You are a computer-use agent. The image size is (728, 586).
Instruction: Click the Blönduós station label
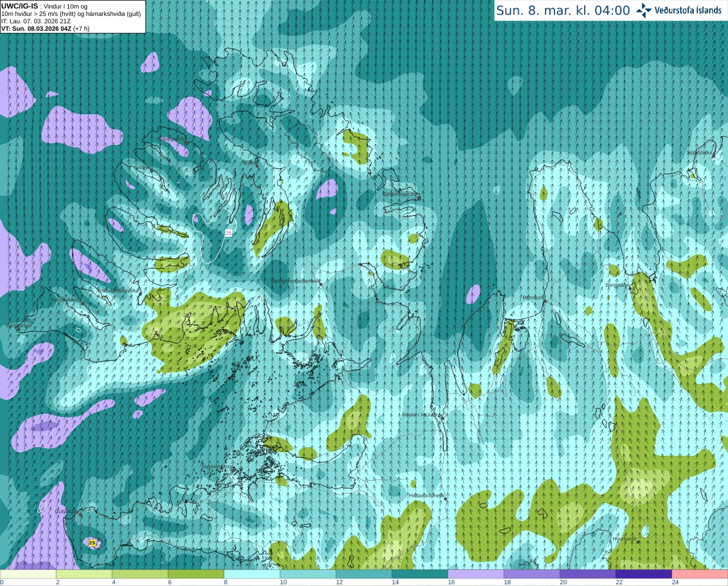[533, 298]
